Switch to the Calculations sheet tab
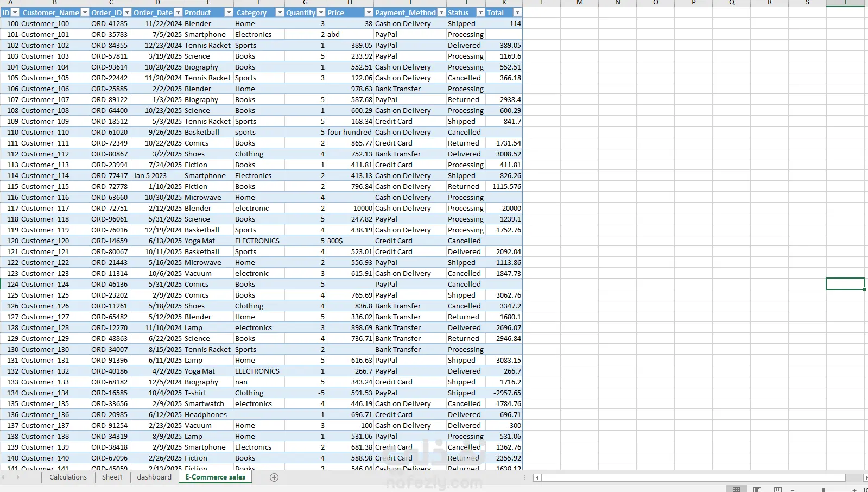Viewport: 868px width, 492px height. [68, 477]
